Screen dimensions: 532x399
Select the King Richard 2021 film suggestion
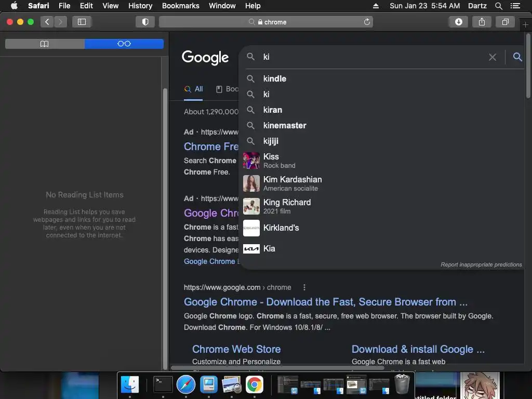(x=382, y=206)
